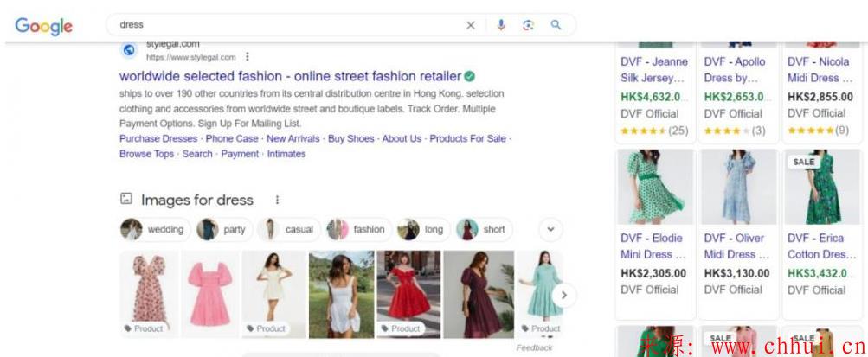The image size is (868, 357).
Task: Click the images icon beside Images for dress
Action: (126, 199)
